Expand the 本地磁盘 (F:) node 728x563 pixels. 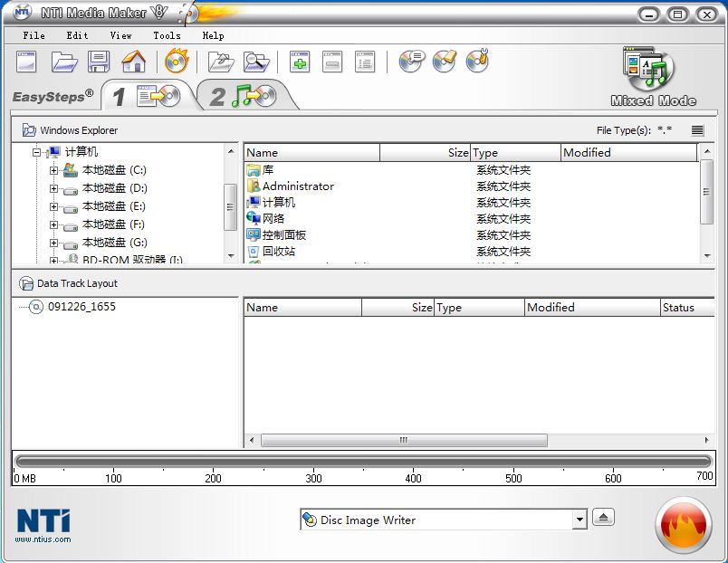pos(53,224)
